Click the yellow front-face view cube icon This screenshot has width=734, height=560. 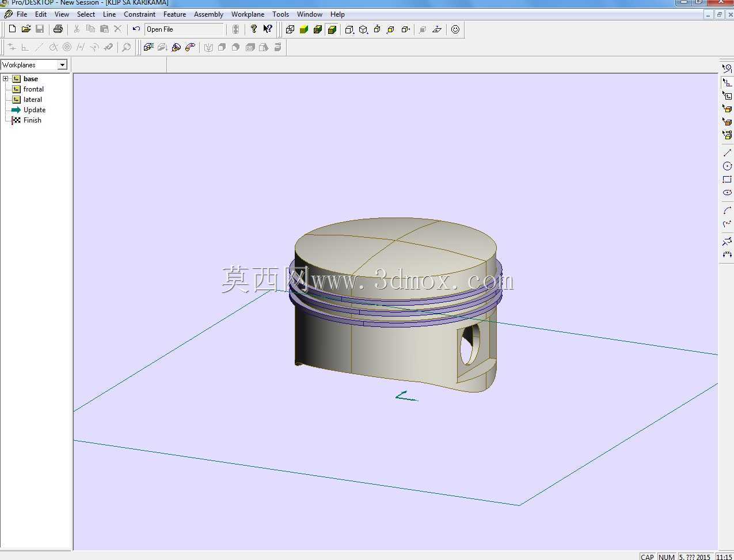pyautogui.click(x=391, y=29)
